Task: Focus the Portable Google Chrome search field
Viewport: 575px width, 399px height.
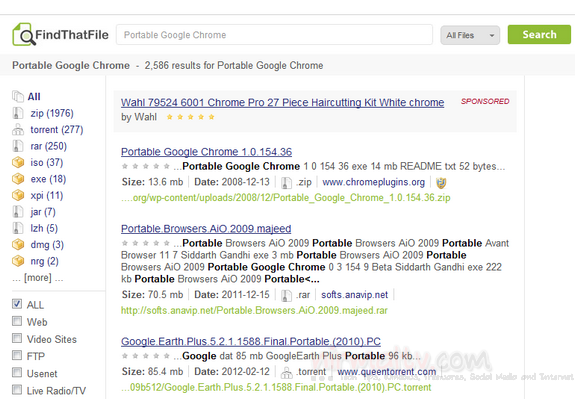Action: click(x=274, y=35)
